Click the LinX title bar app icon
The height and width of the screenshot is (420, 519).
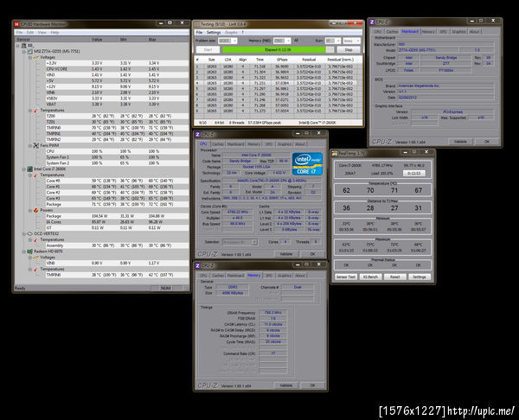pyautogui.click(x=197, y=24)
